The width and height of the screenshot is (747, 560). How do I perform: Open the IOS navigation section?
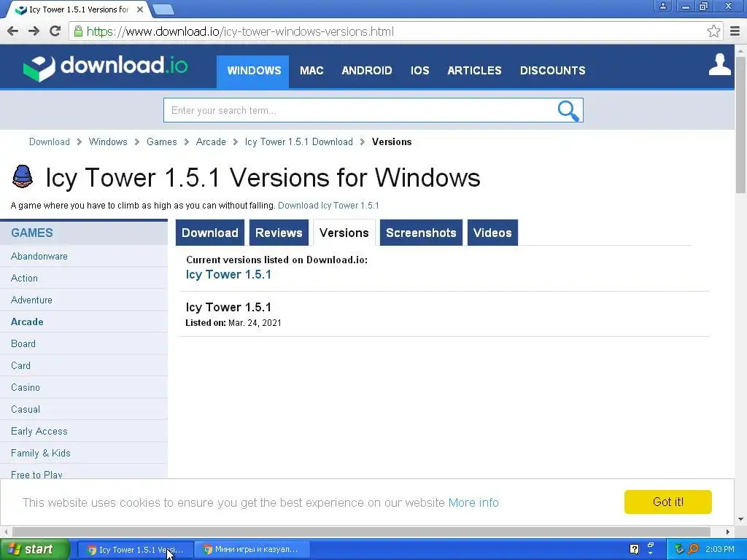419,71
